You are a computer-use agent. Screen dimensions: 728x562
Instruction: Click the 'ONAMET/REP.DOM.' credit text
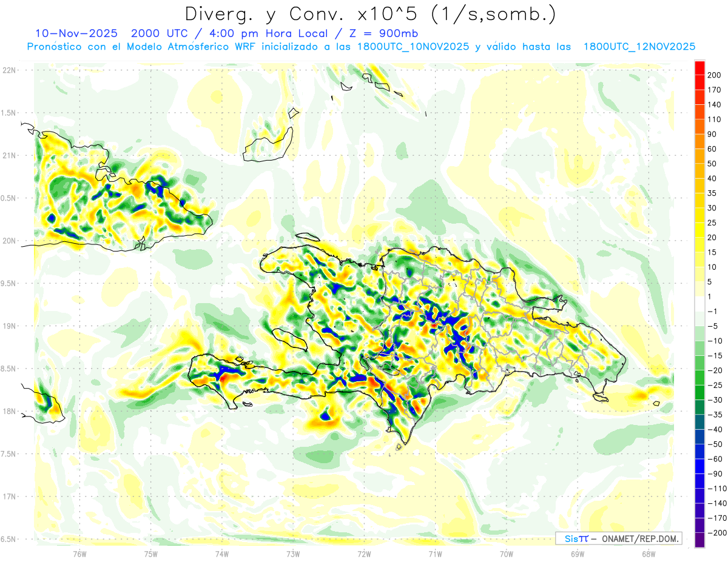[x=639, y=538]
